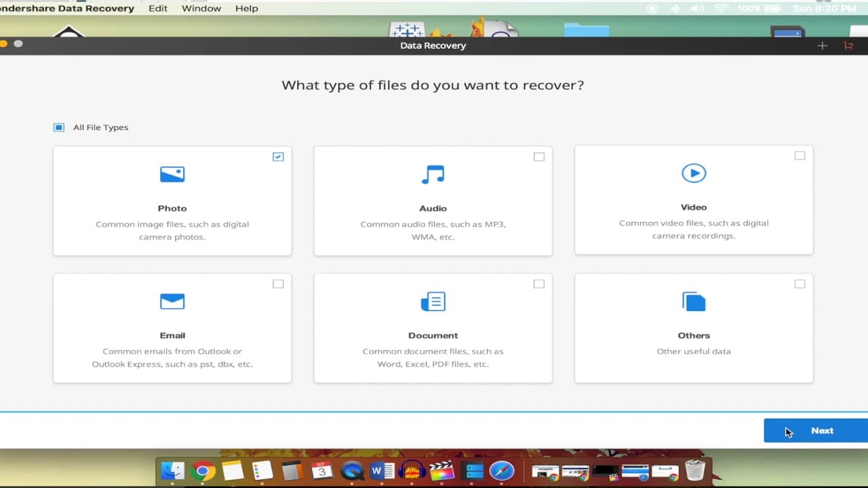Toggle the All File Types checkbox
Screen dimensions: 868x488
coord(59,127)
